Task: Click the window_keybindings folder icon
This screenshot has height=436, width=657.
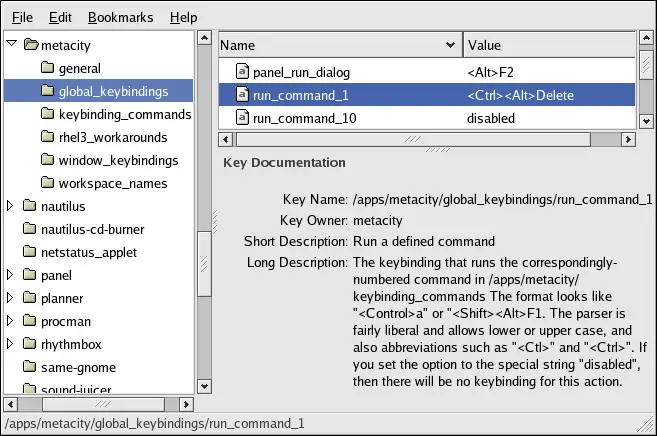Action: (47, 160)
